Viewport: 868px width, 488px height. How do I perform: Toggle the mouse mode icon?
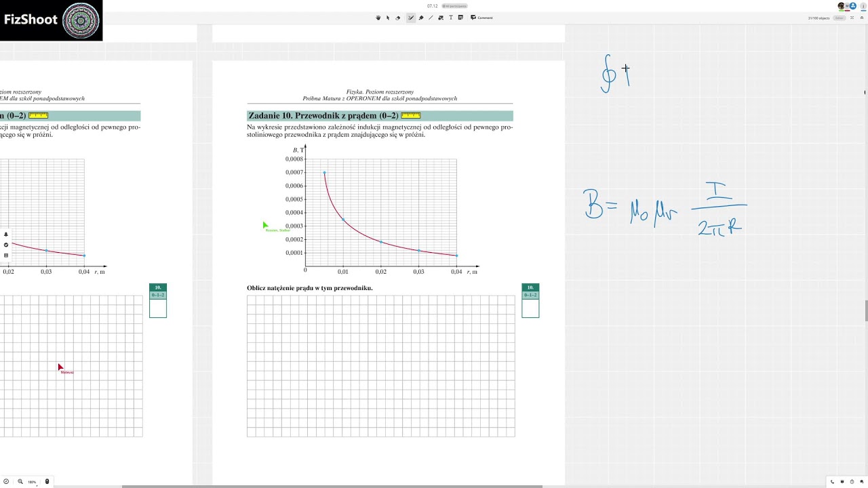(x=47, y=481)
